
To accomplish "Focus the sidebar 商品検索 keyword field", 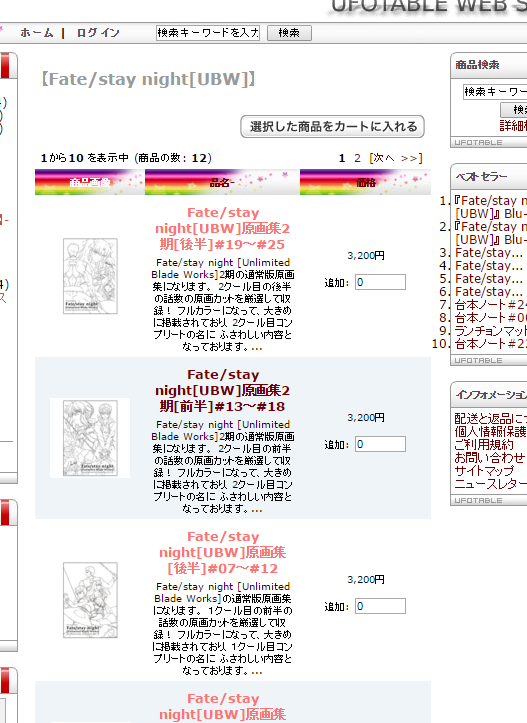I will click(495, 92).
